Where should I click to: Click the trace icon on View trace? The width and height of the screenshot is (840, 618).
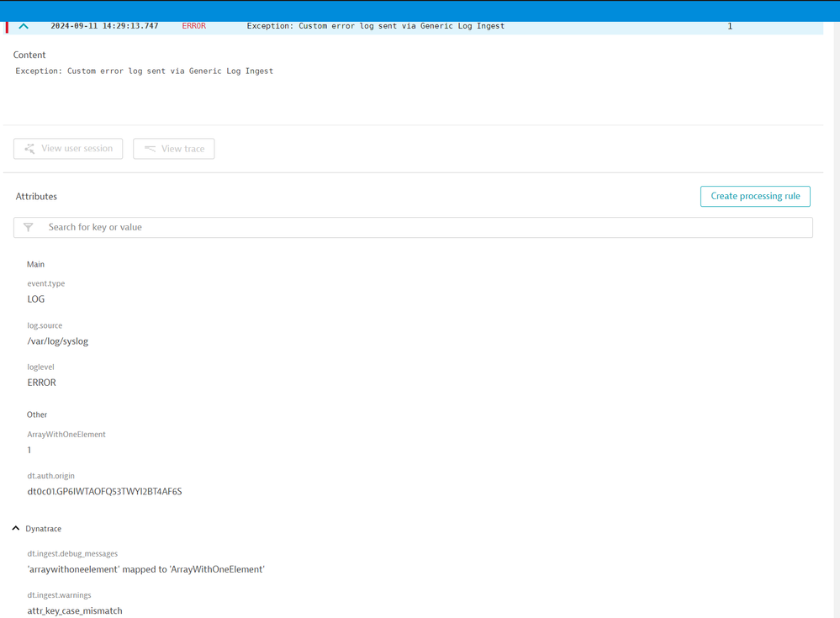(x=150, y=149)
